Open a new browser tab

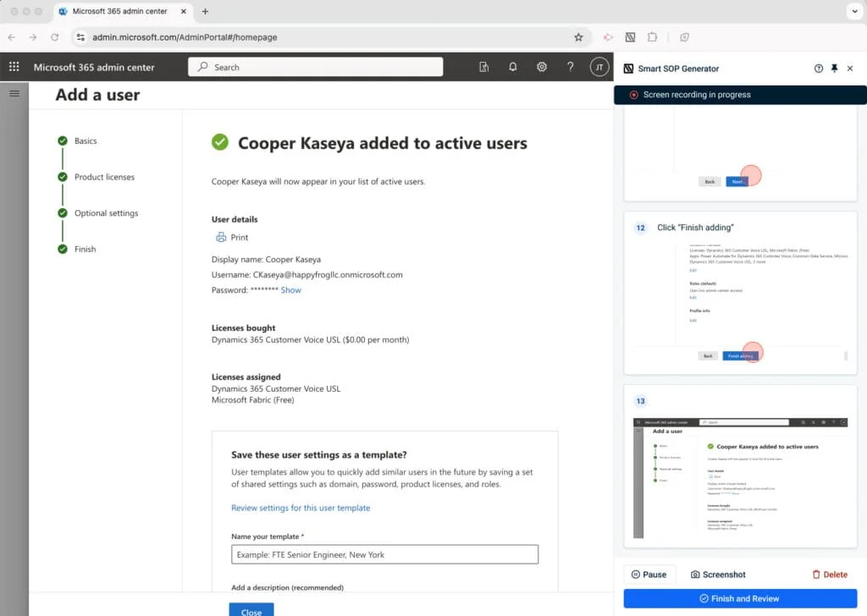[205, 11]
